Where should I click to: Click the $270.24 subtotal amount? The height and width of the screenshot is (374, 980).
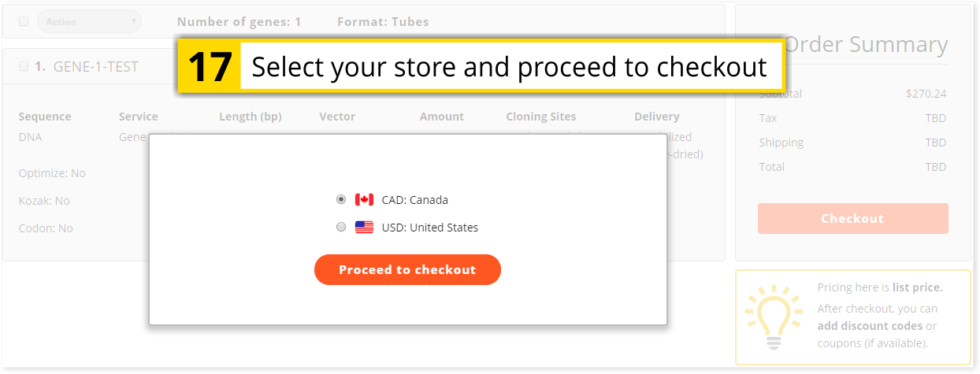coord(926,94)
